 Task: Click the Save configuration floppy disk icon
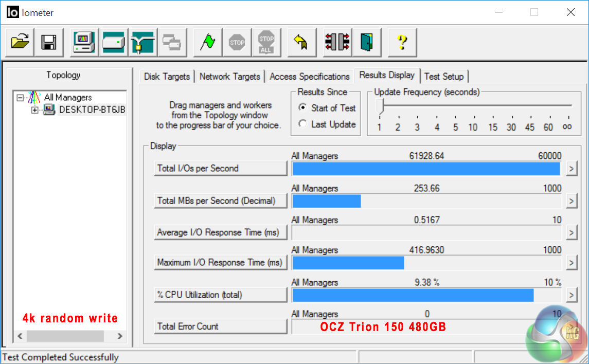coord(49,42)
